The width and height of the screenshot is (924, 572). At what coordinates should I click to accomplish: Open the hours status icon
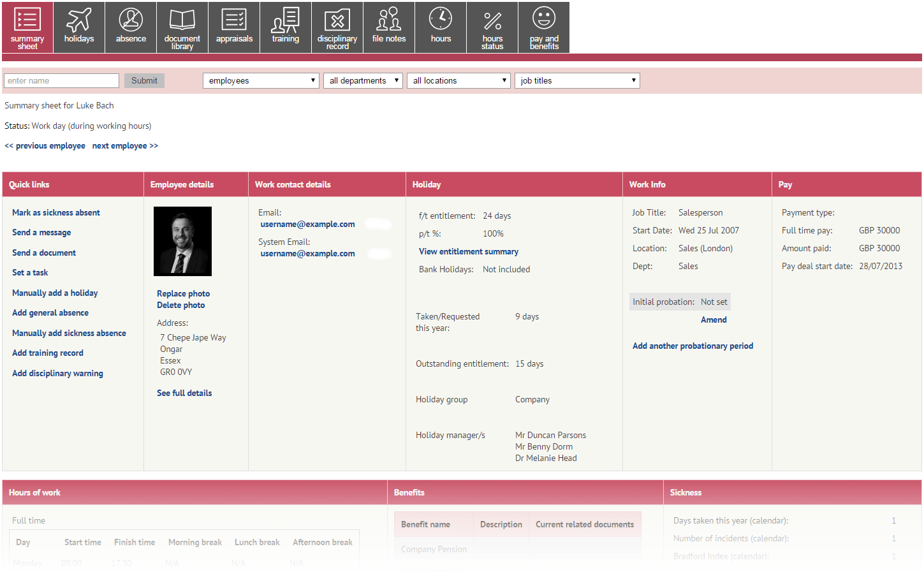(492, 27)
